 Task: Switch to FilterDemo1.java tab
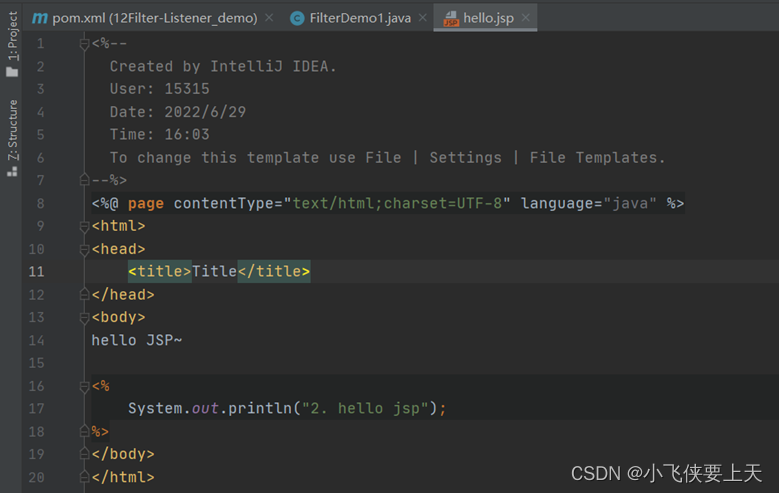click(x=360, y=18)
